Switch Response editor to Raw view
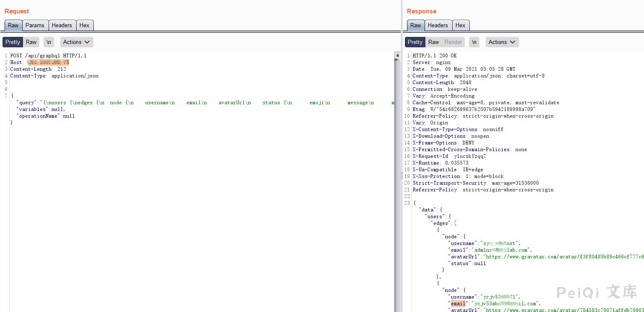Screen dimensions: 644x312 pyautogui.click(x=433, y=42)
